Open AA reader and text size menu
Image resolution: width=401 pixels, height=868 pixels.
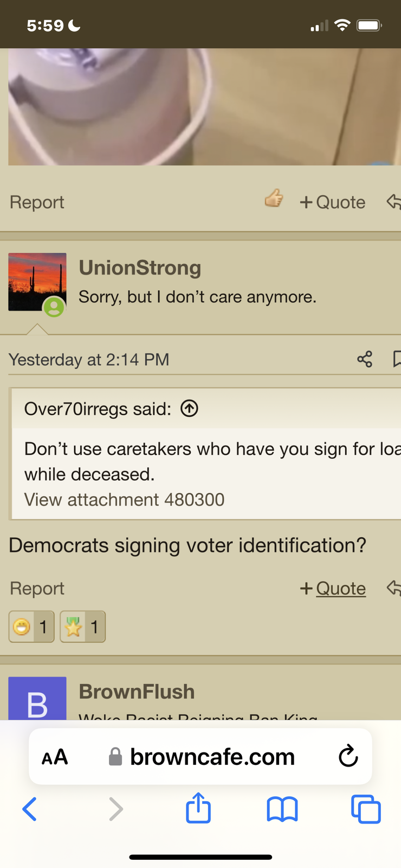coord(55,757)
